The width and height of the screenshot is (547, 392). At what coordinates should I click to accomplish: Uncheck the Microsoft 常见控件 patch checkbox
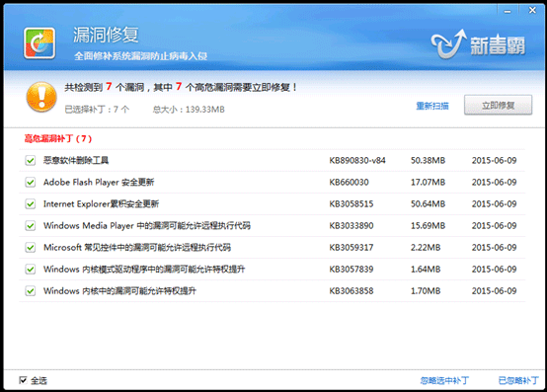click(31, 247)
